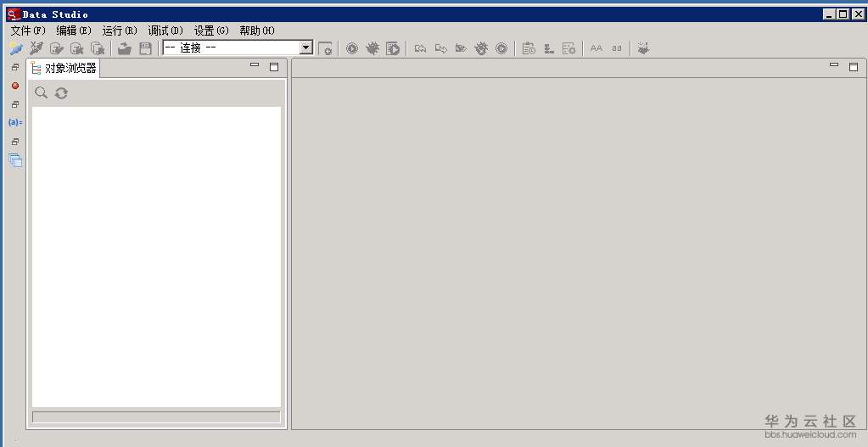Open the 设置(G) menu
Screen dimensions: 868x447
point(211,31)
